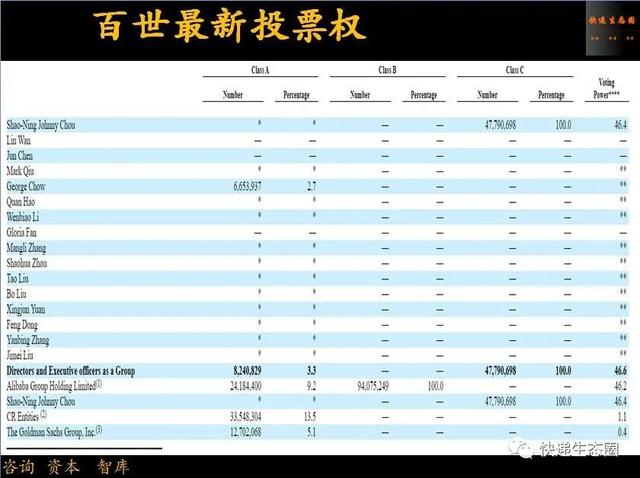Click the Number header under Class C

point(487,95)
